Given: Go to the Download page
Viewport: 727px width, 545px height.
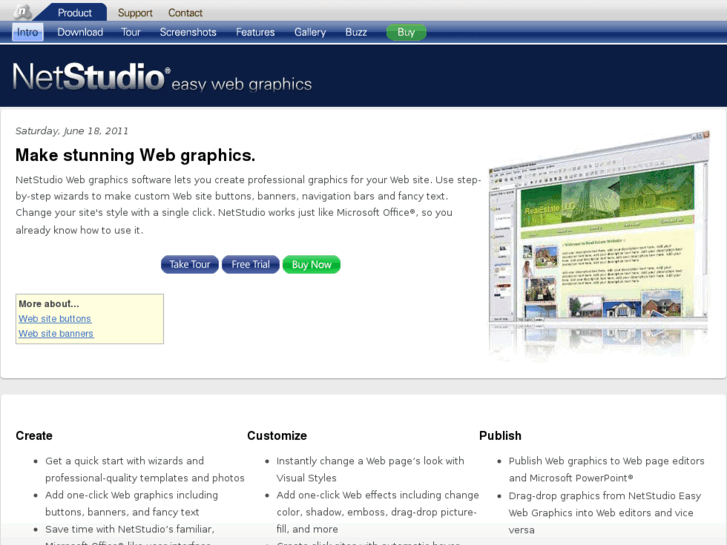Looking at the screenshot, I should [80, 32].
